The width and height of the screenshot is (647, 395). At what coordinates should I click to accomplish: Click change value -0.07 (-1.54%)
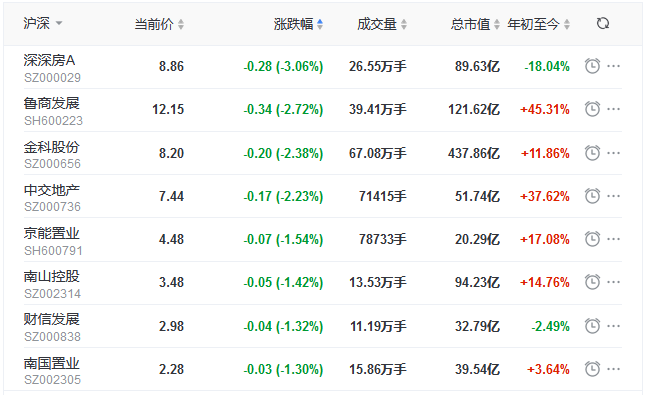(x=283, y=239)
